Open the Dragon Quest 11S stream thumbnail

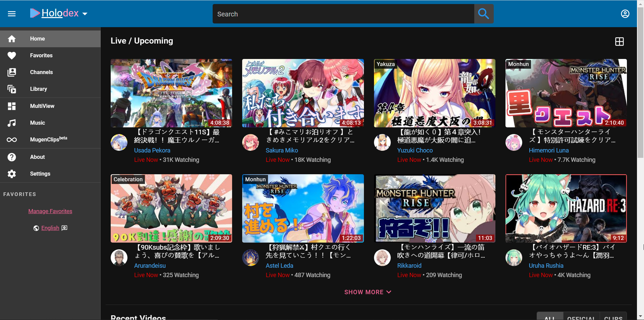tap(171, 93)
